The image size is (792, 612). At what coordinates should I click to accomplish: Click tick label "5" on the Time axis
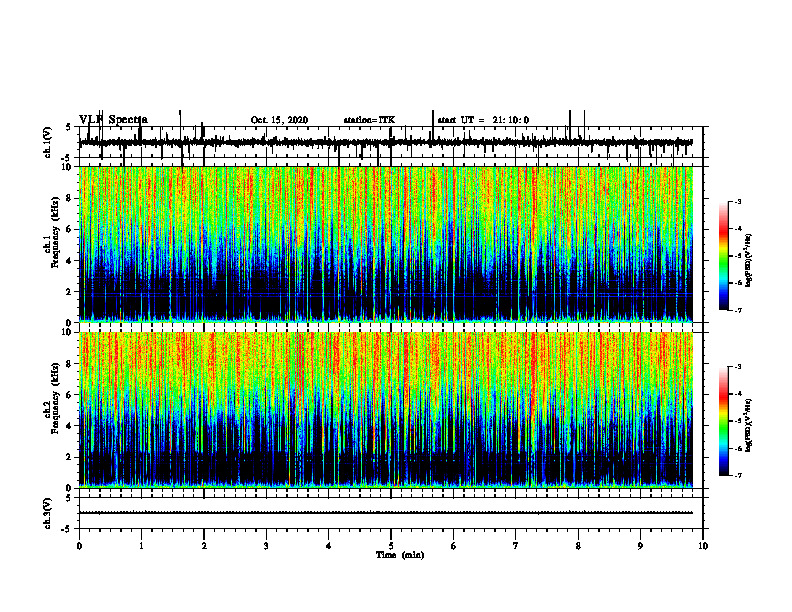(x=391, y=546)
